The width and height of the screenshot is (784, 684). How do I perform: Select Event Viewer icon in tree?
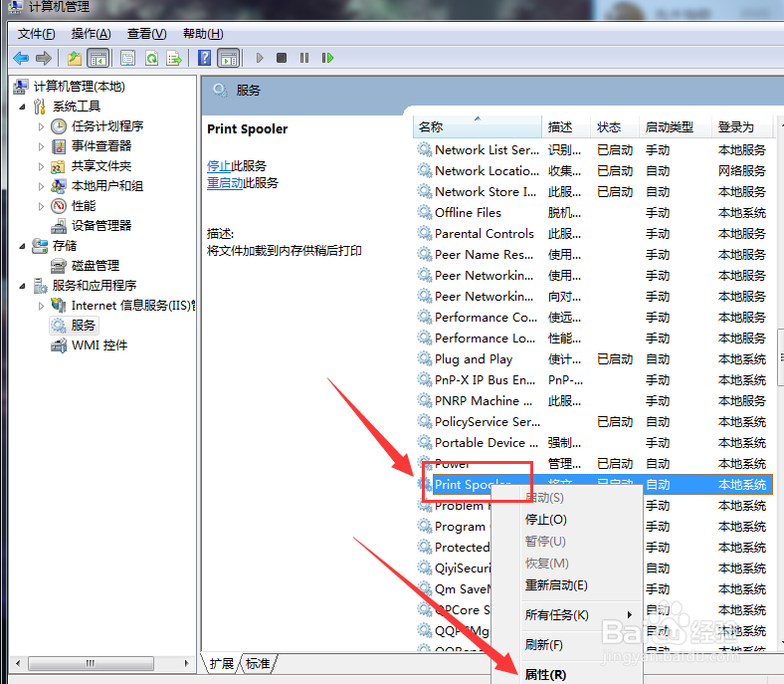pos(59,146)
